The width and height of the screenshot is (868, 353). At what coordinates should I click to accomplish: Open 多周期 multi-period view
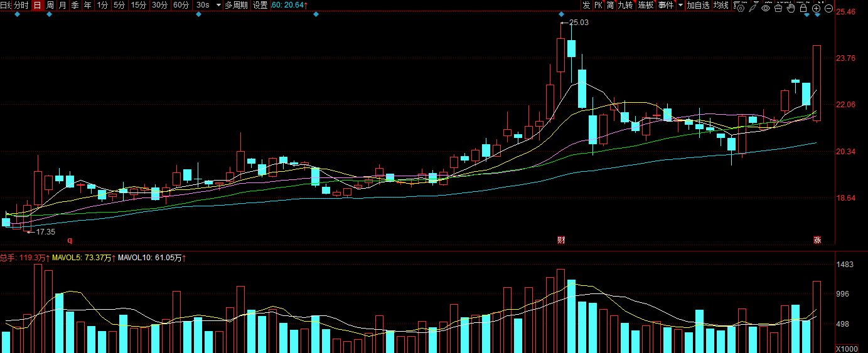coord(237,5)
